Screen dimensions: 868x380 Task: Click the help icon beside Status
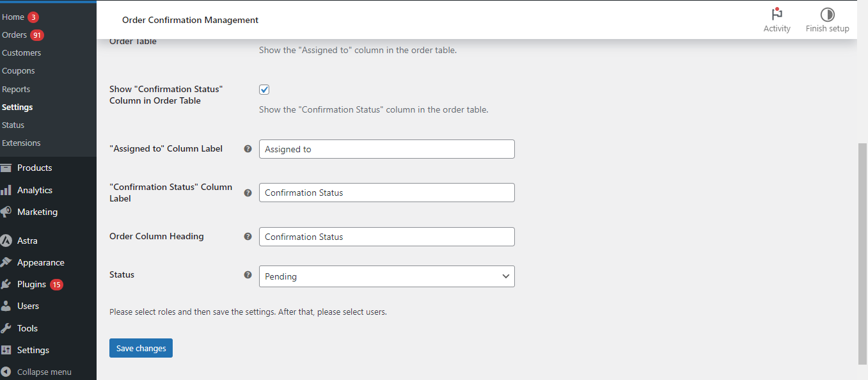[248, 274]
